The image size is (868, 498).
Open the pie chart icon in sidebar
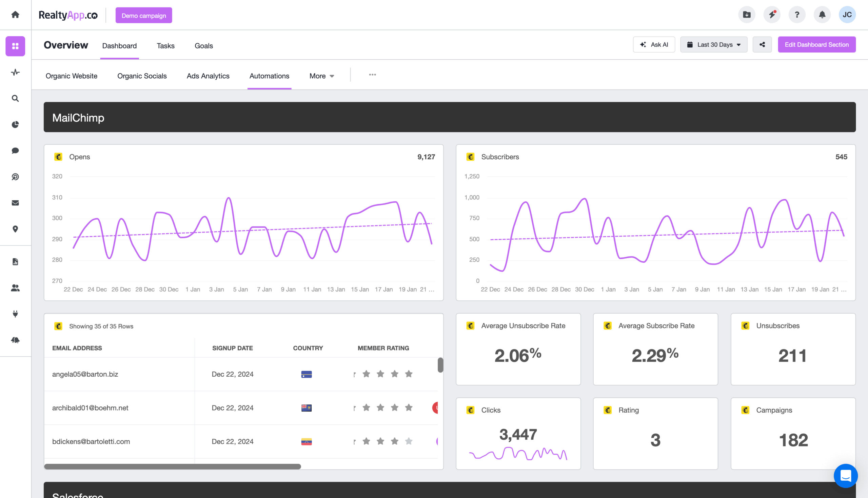tap(15, 124)
